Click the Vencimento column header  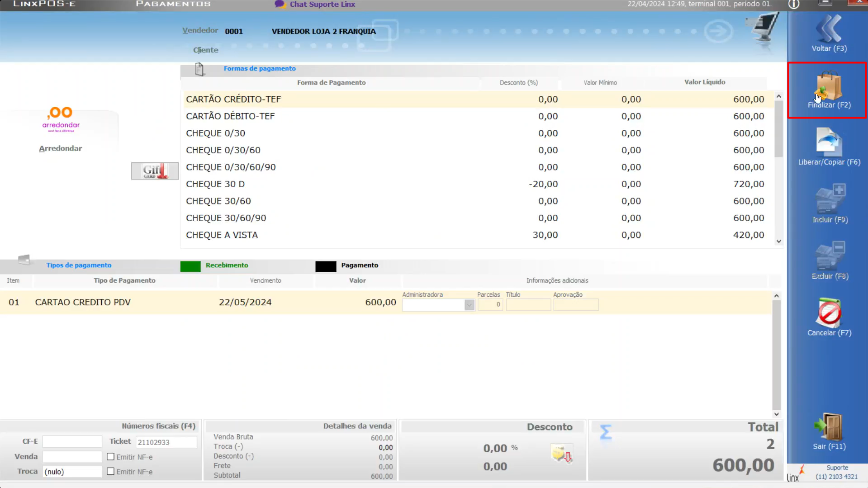pos(266,280)
